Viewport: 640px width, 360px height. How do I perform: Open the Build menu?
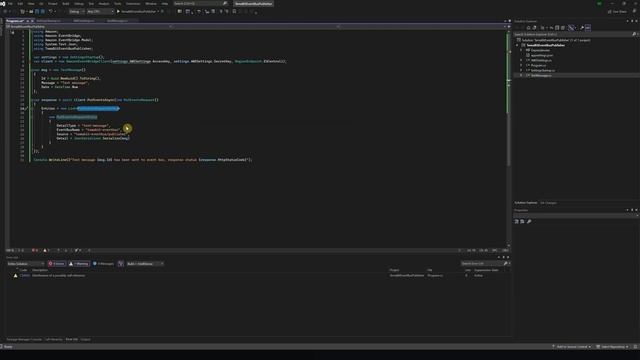[66, 3]
